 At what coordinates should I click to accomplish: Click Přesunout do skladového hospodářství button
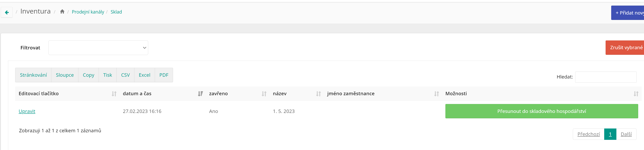[x=542, y=111]
